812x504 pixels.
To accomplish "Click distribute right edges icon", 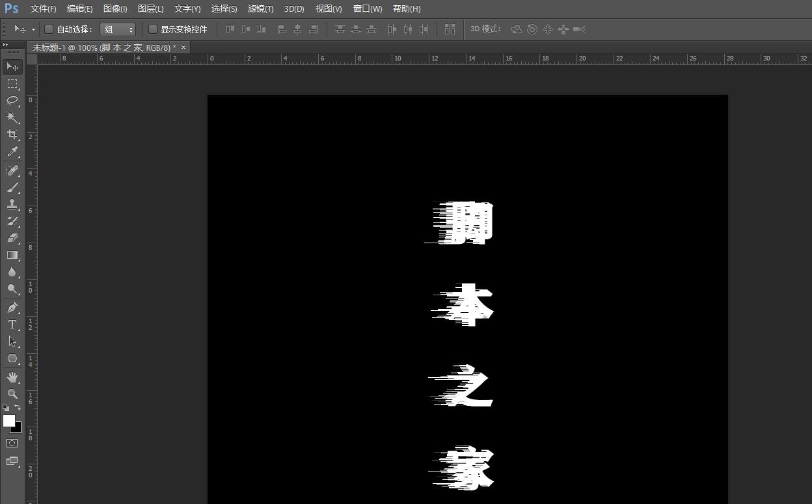I will tap(424, 29).
